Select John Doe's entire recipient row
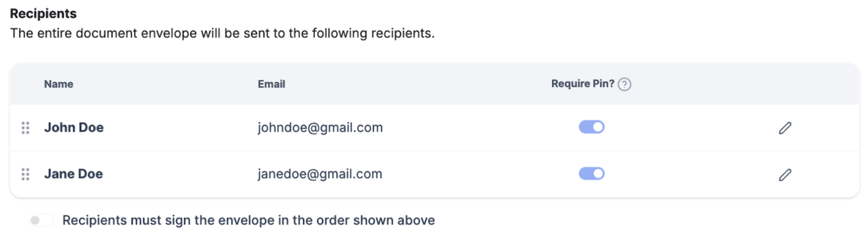The width and height of the screenshot is (868, 239). (434, 128)
